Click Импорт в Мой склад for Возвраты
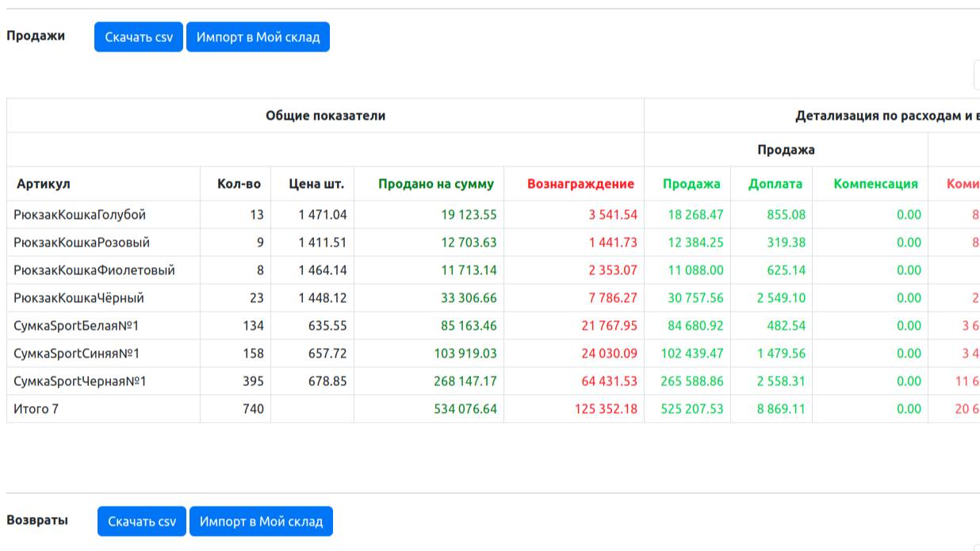 coord(261,522)
